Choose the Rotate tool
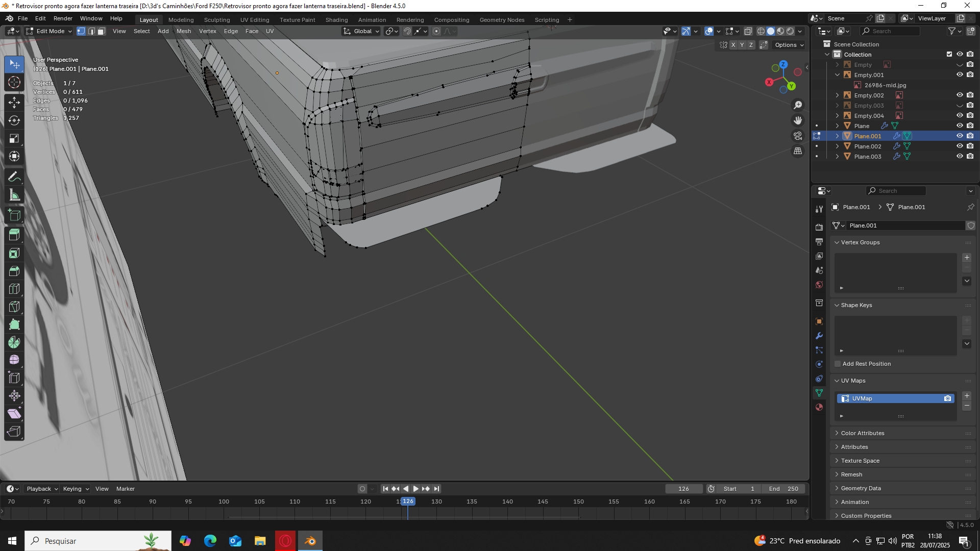The width and height of the screenshot is (980, 551). 14,120
